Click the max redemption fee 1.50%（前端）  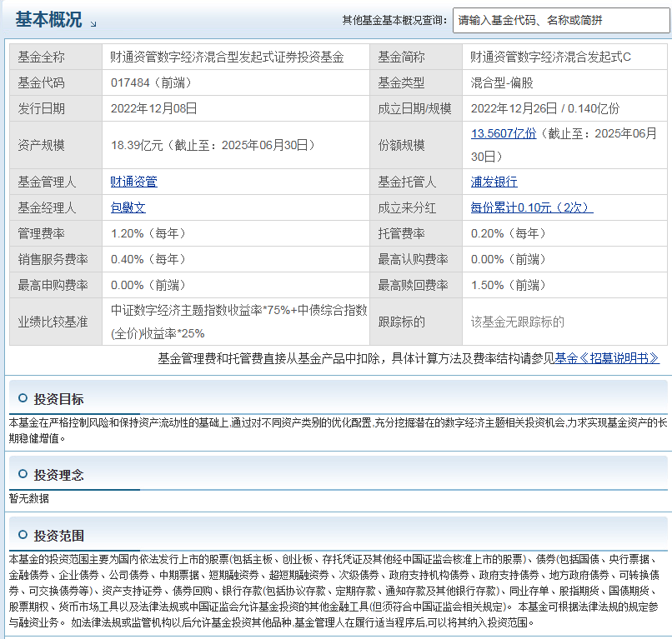pyautogui.click(x=509, y=285)
